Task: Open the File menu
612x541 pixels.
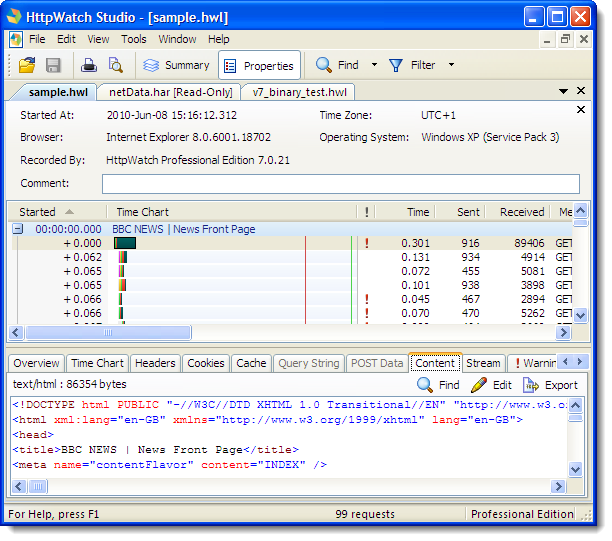Action: click(x=37, y=39)
